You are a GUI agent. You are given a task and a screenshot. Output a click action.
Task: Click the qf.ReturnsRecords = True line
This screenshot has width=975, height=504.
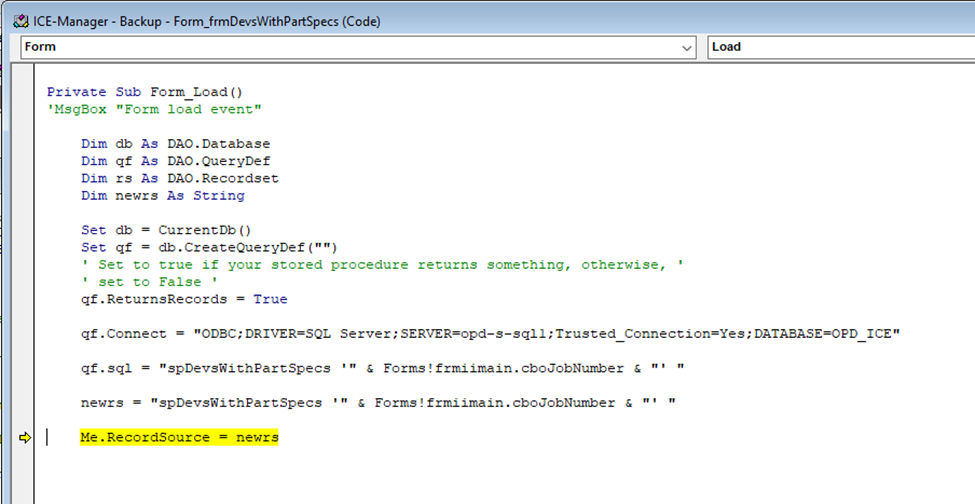[184, 299]
